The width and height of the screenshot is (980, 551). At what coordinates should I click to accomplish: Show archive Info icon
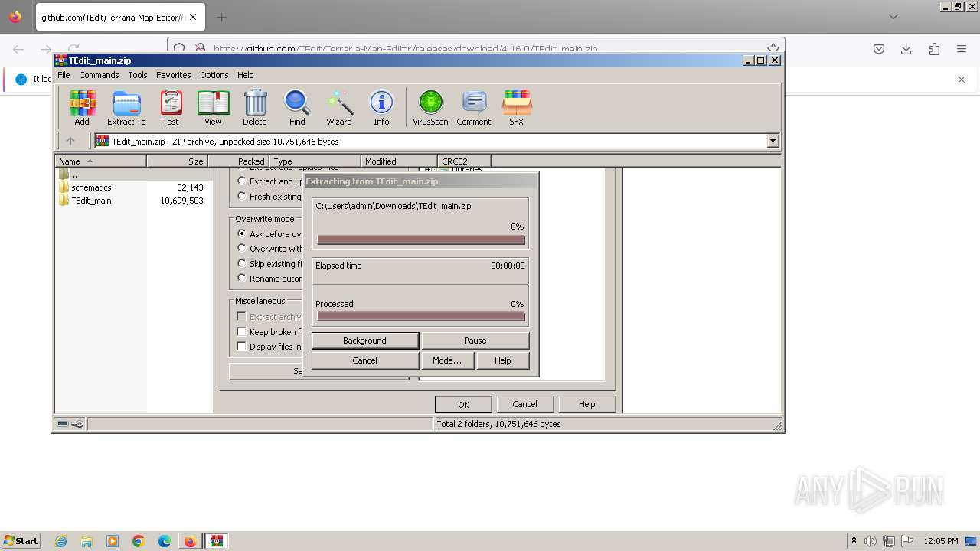click(381, 107)
